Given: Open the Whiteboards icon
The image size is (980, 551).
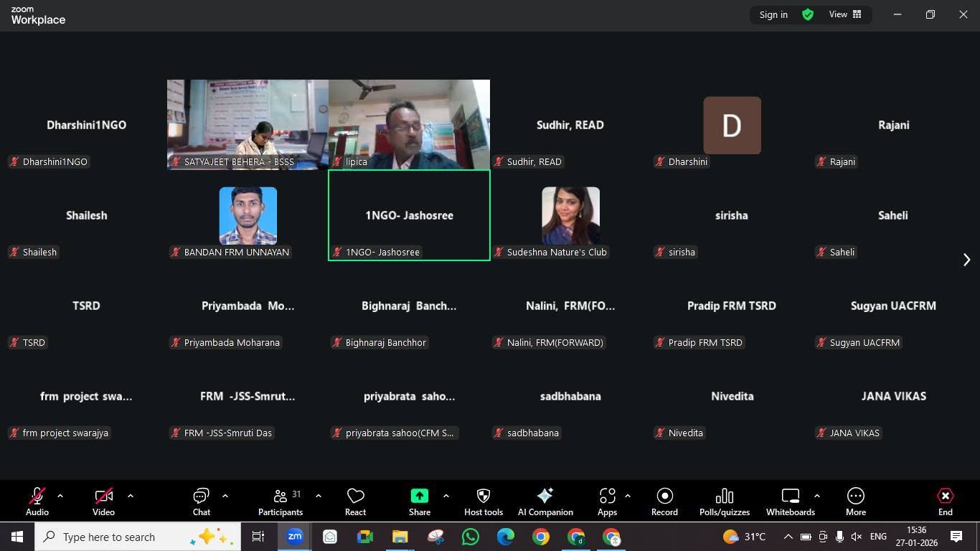Looking at the screenshot, I should click(x=790, y=496).
